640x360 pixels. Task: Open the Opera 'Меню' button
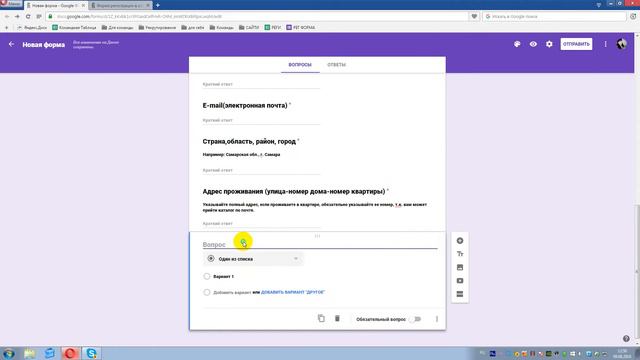(x=11, y=3)
